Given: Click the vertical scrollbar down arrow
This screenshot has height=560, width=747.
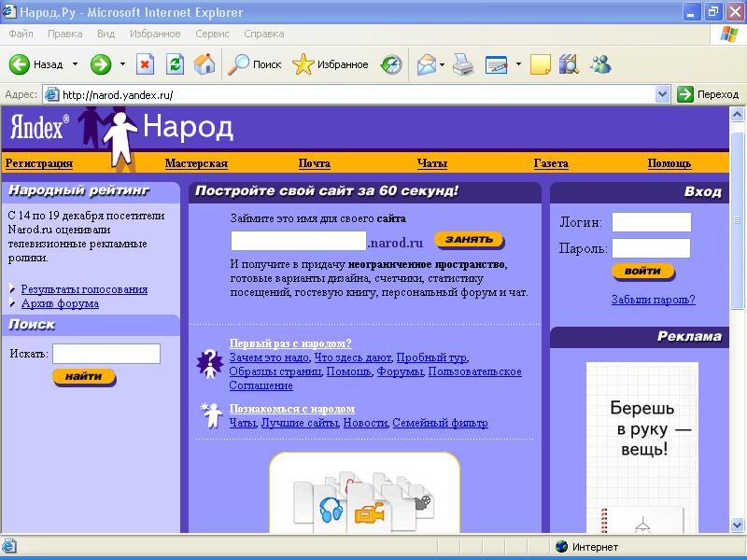Looking at the screenshot, I should coord(737,525).
